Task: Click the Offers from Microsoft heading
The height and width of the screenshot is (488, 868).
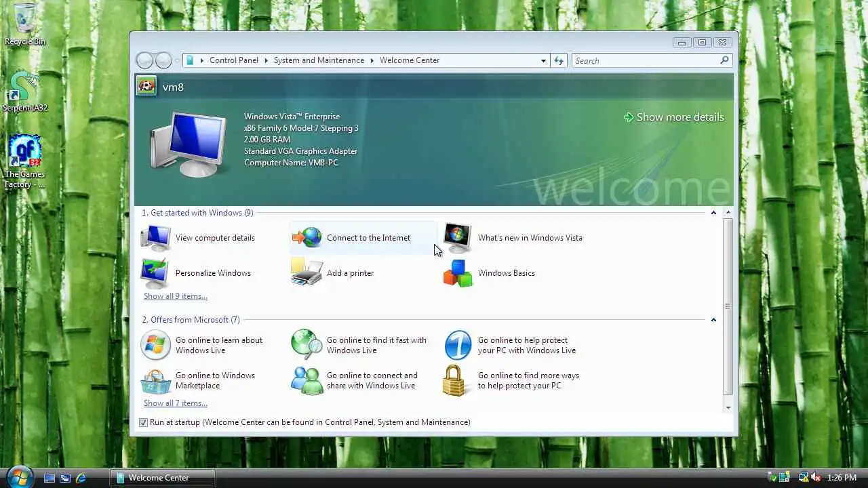Action: coord(191,320)
